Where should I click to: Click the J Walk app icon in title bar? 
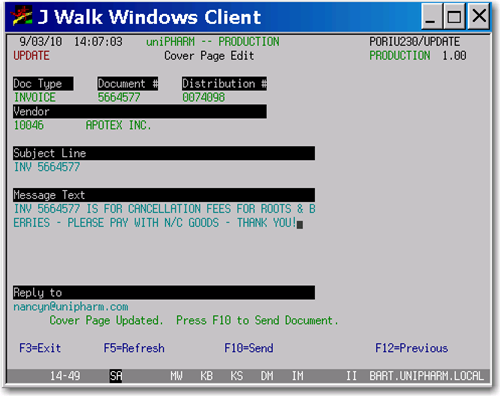click(21, 16)
